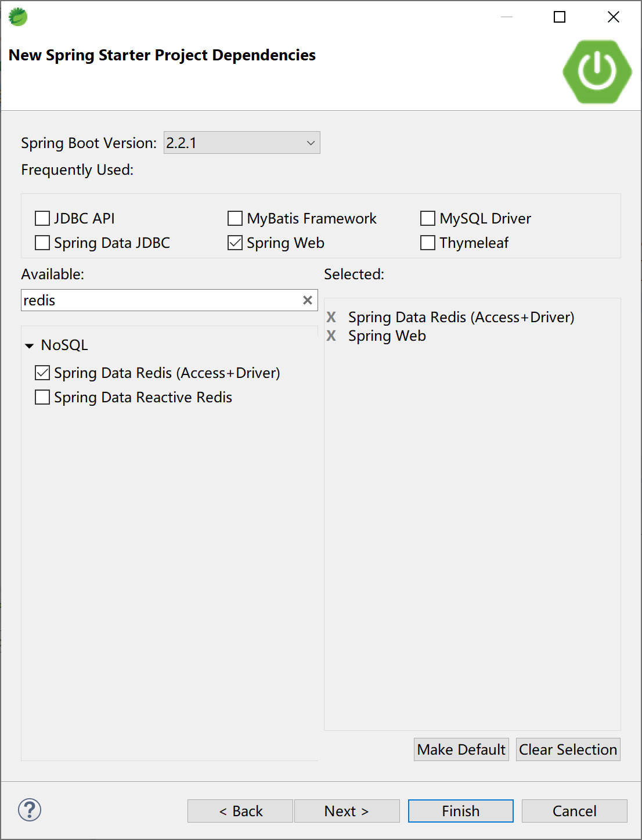Viewport: 642px width, 840px height.
Task: Click the Make Default button
Action: (461, 749)
